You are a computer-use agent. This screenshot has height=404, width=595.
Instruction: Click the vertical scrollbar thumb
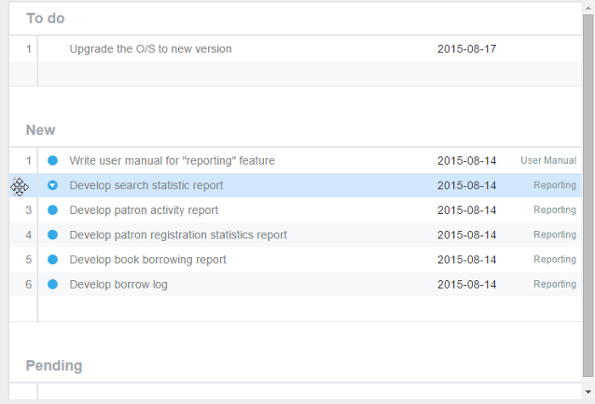588,196
